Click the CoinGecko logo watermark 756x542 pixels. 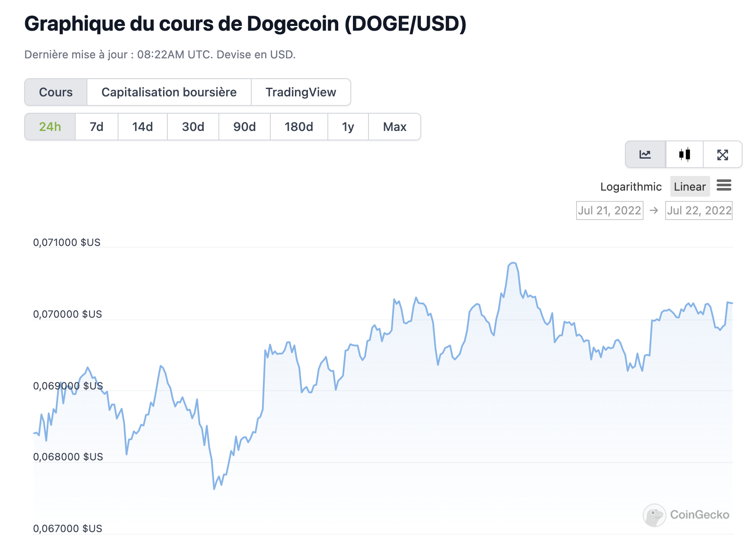[686, 515]
